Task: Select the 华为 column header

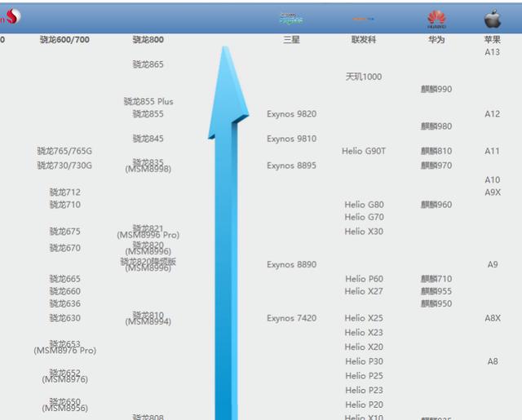Action: pos(436,40)
